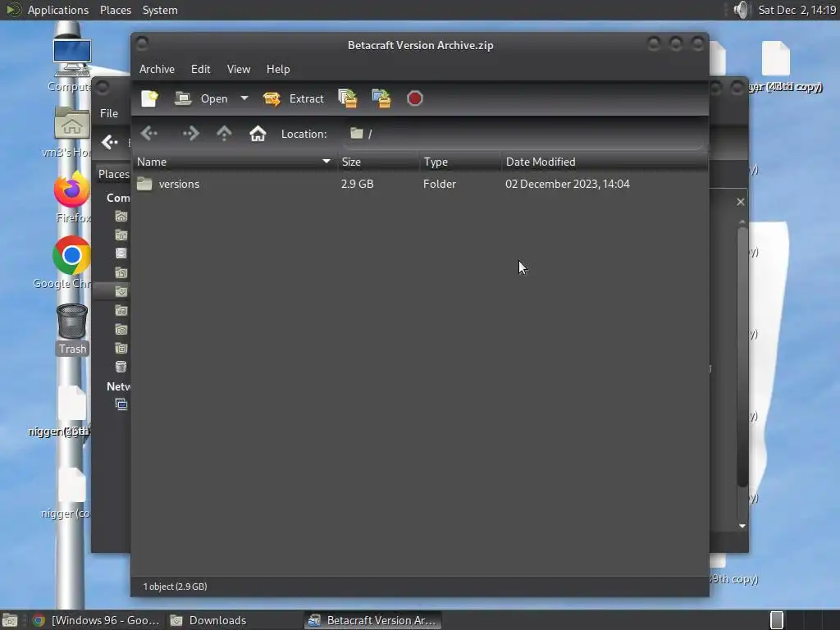The image size is (840, 630).
Task: Click the Extract toolbar button
Action: [294, 98]
